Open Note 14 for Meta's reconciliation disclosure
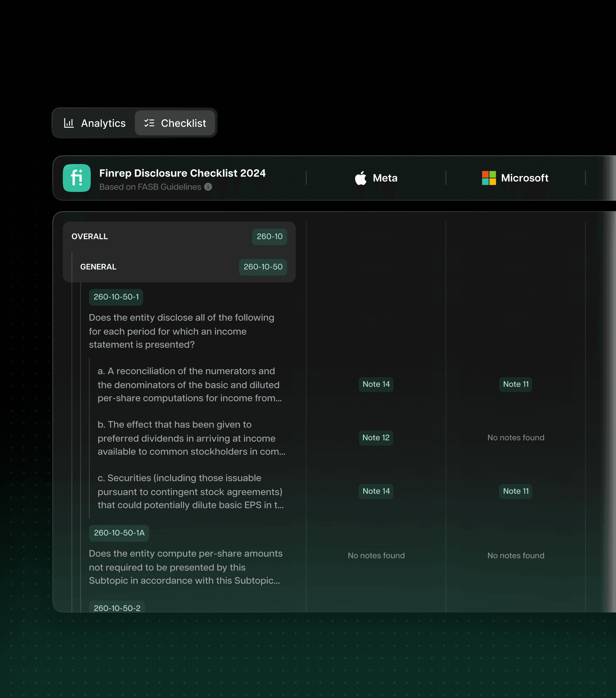Image resolution: width=616 pixels, height=698 pixels. 375,384
